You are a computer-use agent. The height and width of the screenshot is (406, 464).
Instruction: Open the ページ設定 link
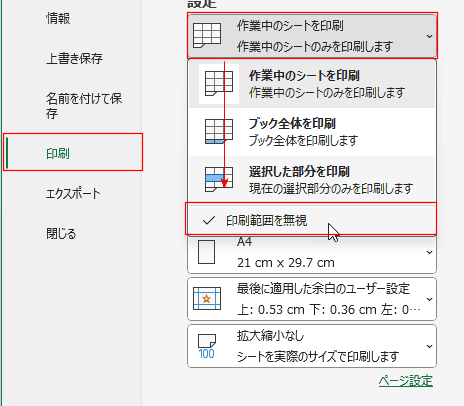pos(406,381)
